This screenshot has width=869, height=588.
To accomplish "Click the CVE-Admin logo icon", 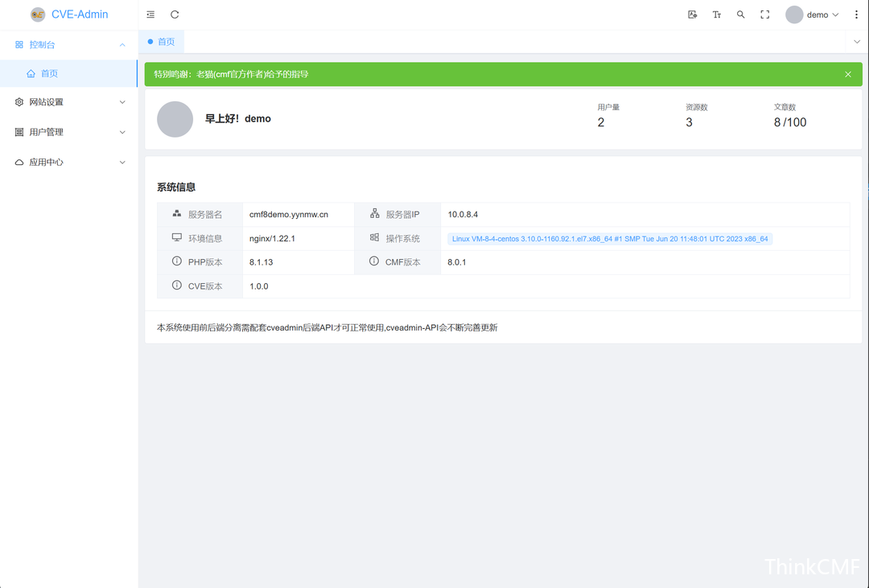I will pos(38,14).
